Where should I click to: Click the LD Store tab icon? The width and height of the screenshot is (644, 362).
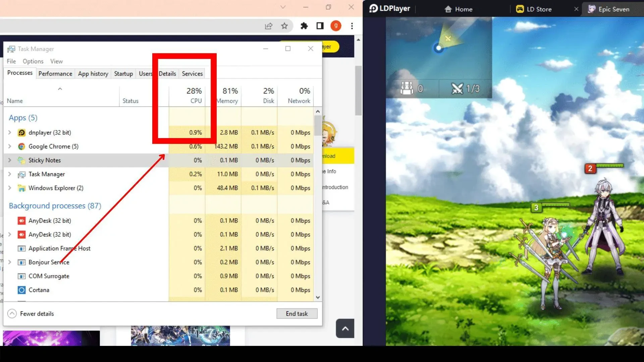pos(520,9)
